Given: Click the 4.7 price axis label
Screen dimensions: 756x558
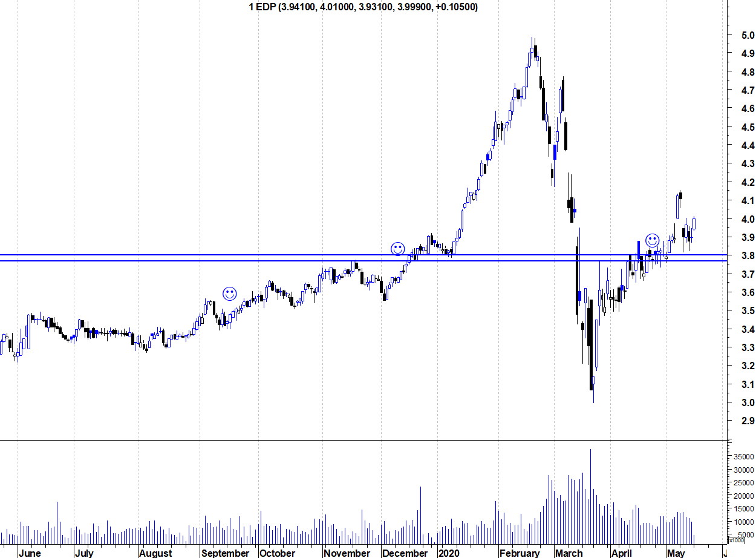Looking at the screenshot, I should point(748,90).
